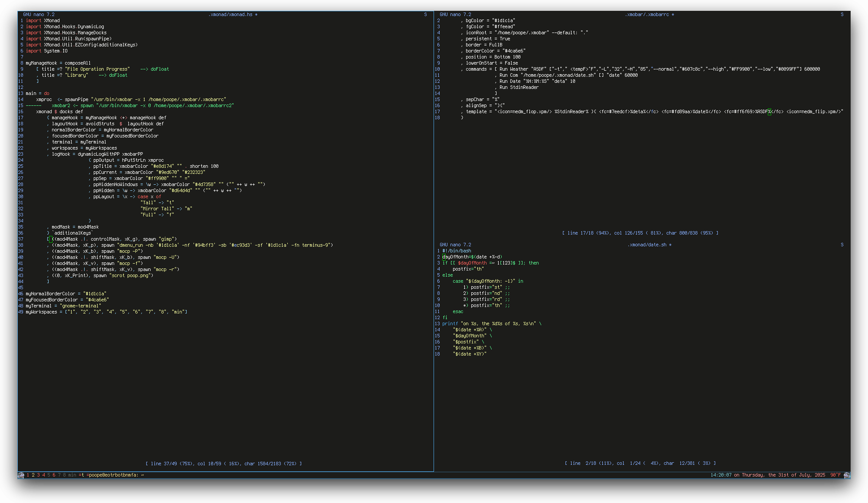Click 'logHook = dynamicLogWithPP xmobarPP' line
Image resolution: width=868 pixels, height=503 pixels.
pyautogui.click(x=95, y=154)
